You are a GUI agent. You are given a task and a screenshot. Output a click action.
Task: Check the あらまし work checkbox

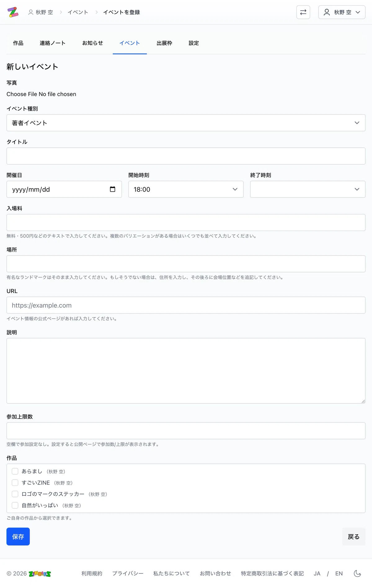pos(15,471)
